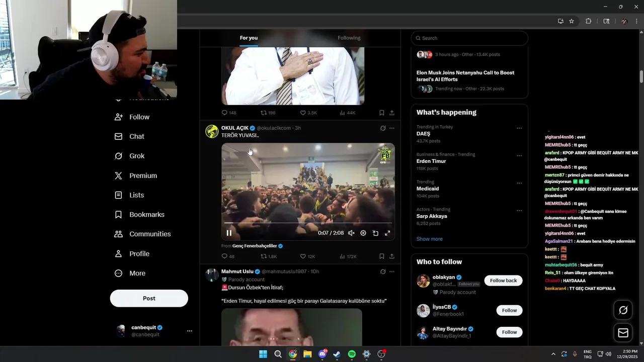Bookmark the OKUL AÇIK post

coord(382,256)
